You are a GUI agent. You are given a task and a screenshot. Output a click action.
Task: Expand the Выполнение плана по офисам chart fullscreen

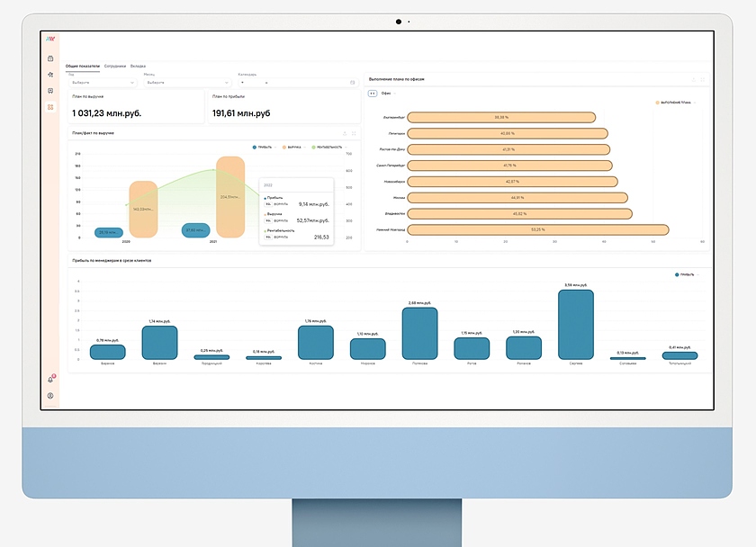pyautogui.click(x=704, y=80)
